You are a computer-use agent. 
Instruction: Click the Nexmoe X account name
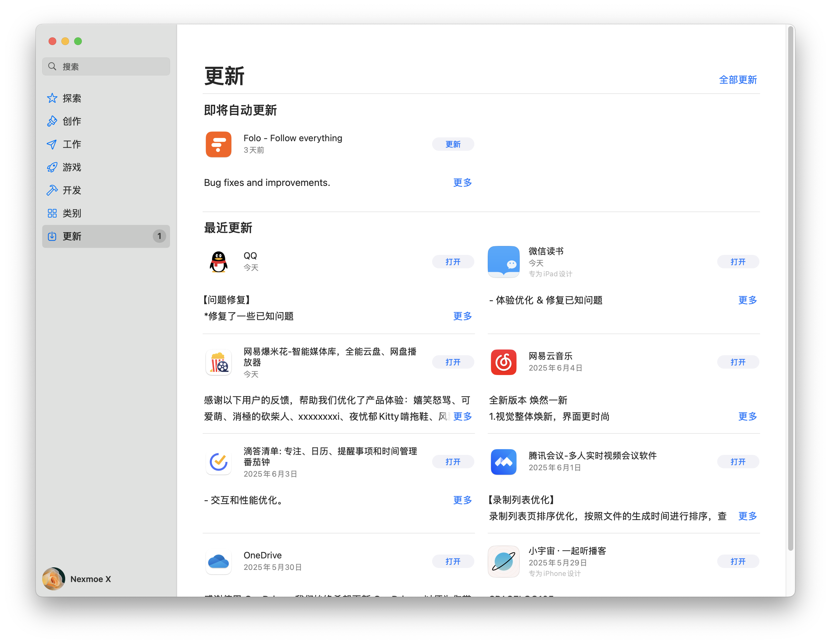[90, 579]
